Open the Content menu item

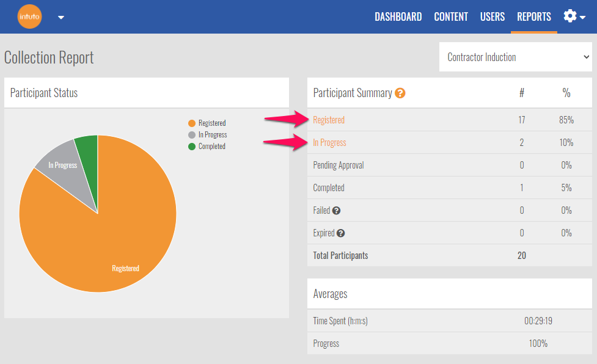pos(451,17)
